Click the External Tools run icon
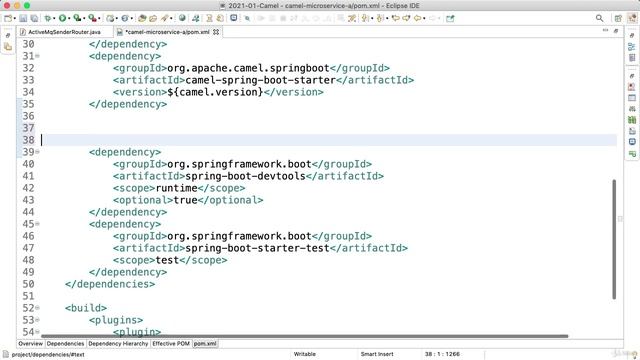Screen dimensions: 640x360 coord(93,18)
